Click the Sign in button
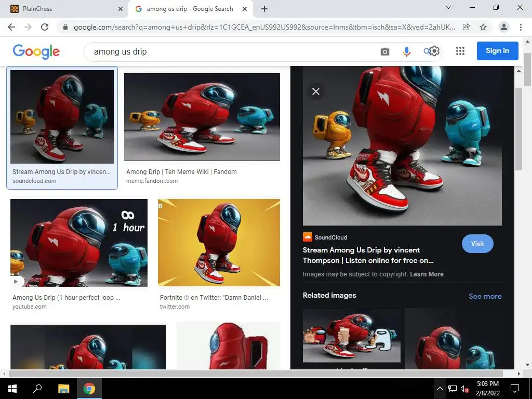532x399 pixels. [x=497, y=51]
